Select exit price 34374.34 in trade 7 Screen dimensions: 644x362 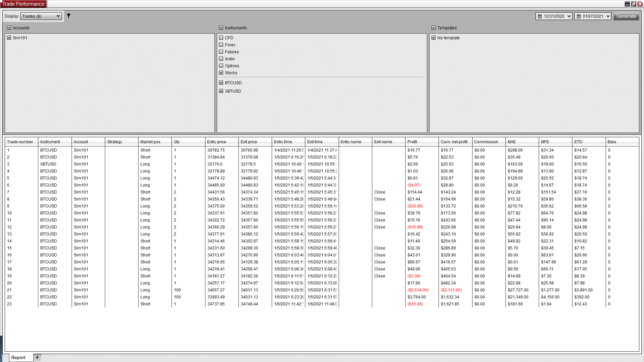249,192
